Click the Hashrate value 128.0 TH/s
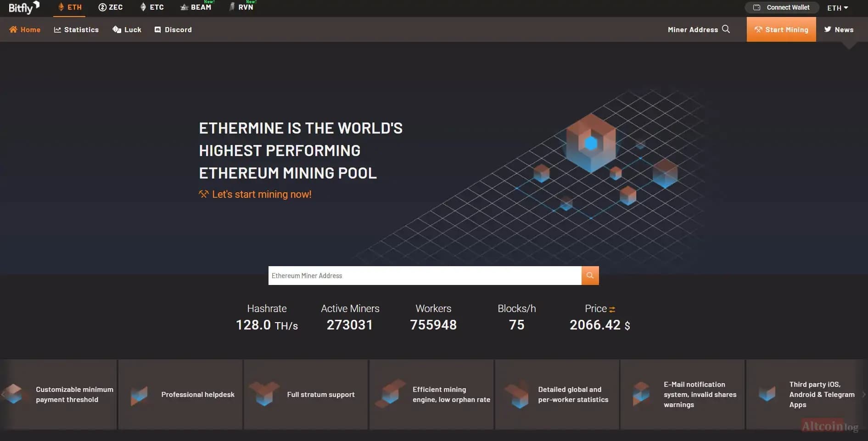The height and width of the screenshot is (441, 868). (x=267, y=325)
